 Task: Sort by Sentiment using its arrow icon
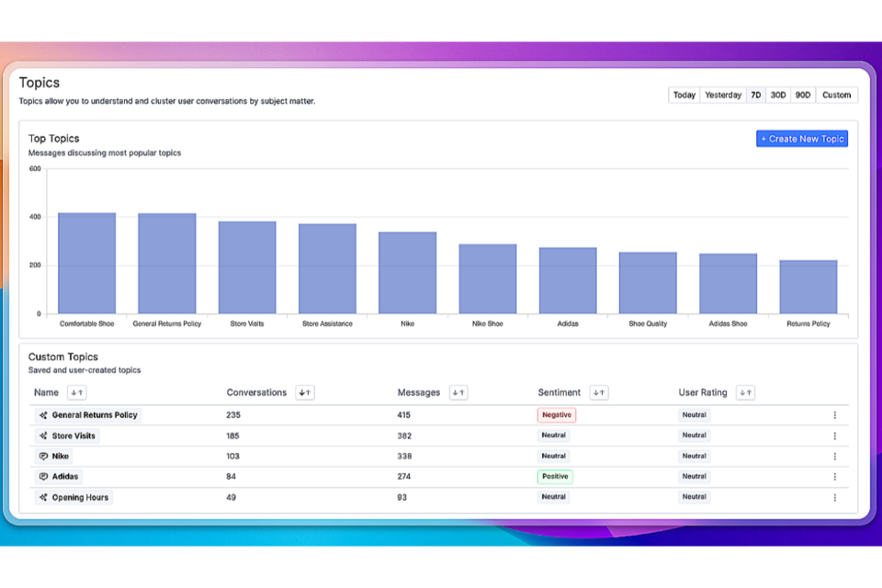coord(599,392)
